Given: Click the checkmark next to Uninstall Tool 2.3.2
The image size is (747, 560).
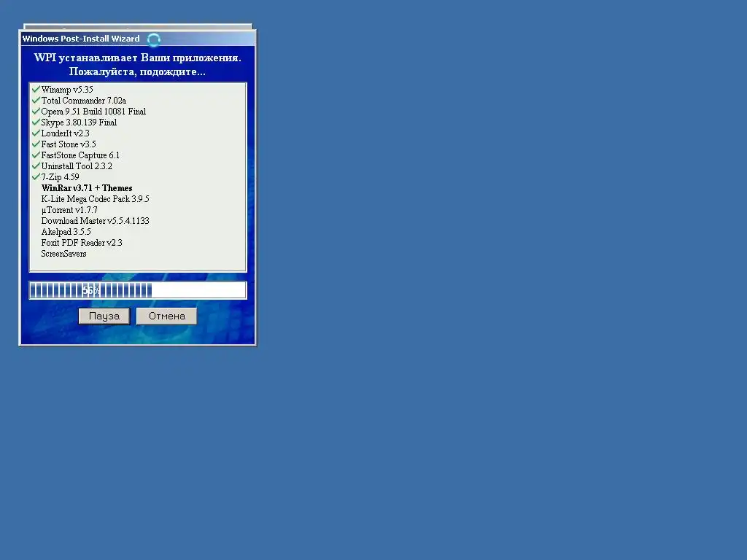Looking at the screenshot, I should 36,166.
